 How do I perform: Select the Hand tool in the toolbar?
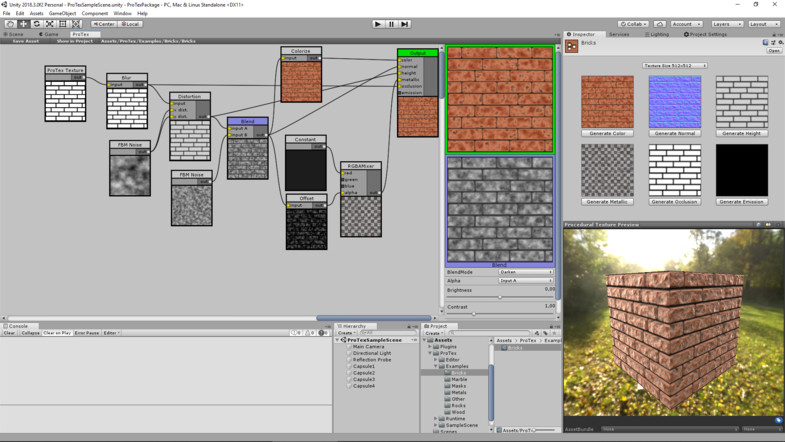(10, 24)
